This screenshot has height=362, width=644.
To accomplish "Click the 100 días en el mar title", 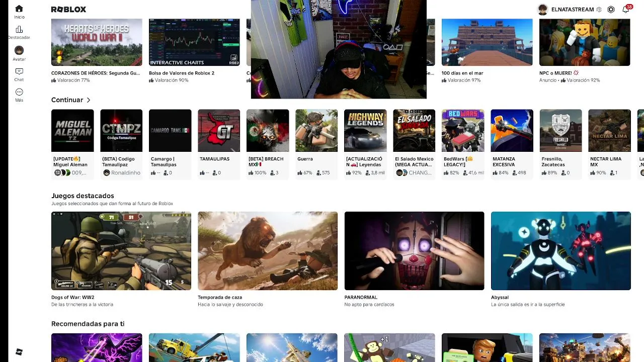I will coord(462,73).
